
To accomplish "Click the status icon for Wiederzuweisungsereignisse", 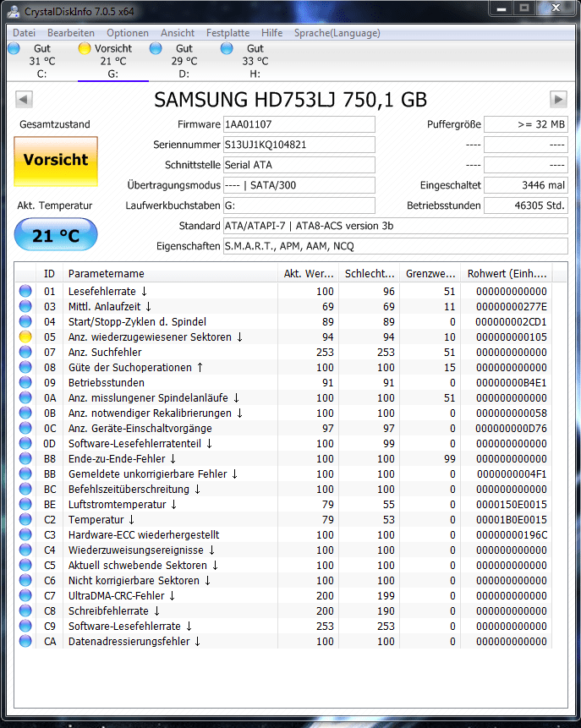I will (x=25, y=550).
